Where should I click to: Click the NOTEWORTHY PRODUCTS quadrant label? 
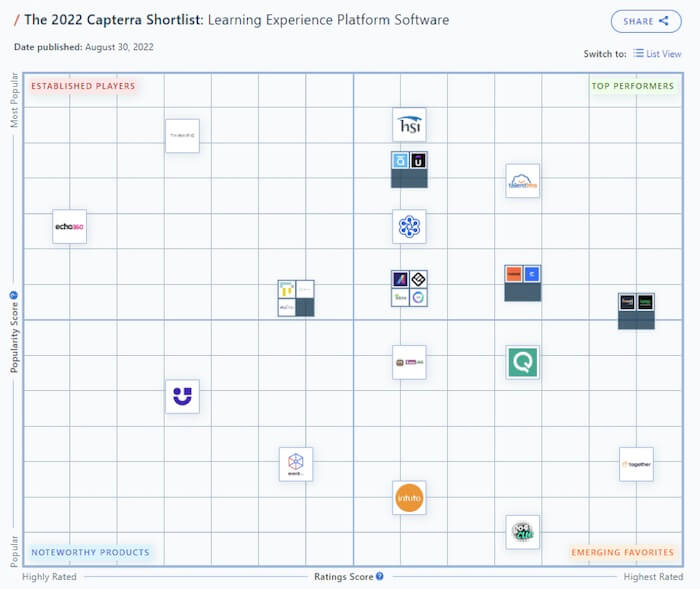90,552
